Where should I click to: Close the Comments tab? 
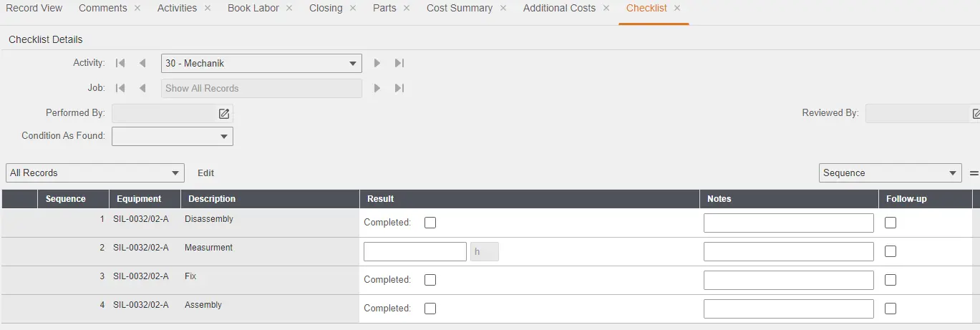point(137,9)
